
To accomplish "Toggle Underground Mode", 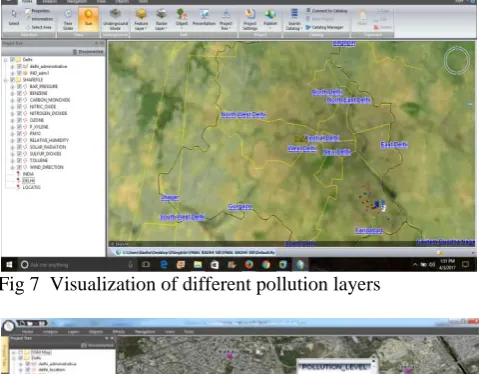I will pyautogui.click(x=115, y=19).
